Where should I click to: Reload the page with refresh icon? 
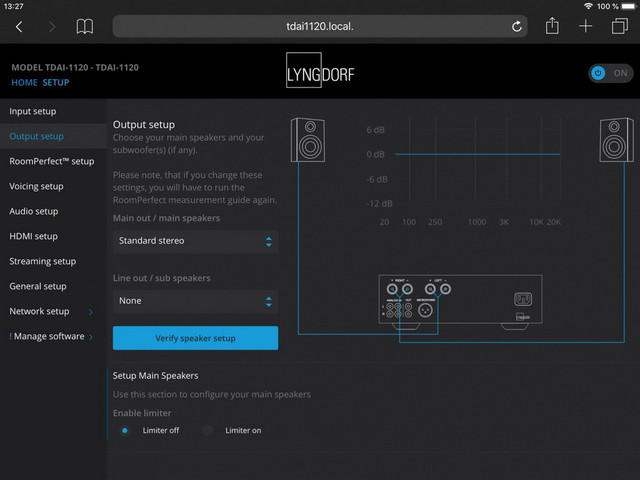(x=517, y=26)
